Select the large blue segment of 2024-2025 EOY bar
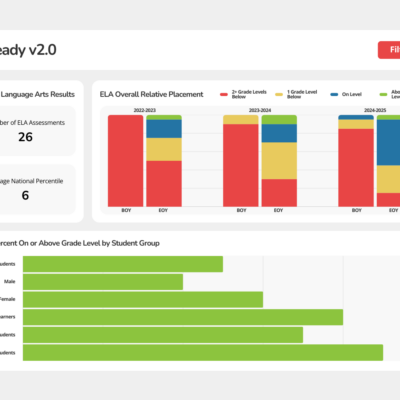 coord(388,143)
